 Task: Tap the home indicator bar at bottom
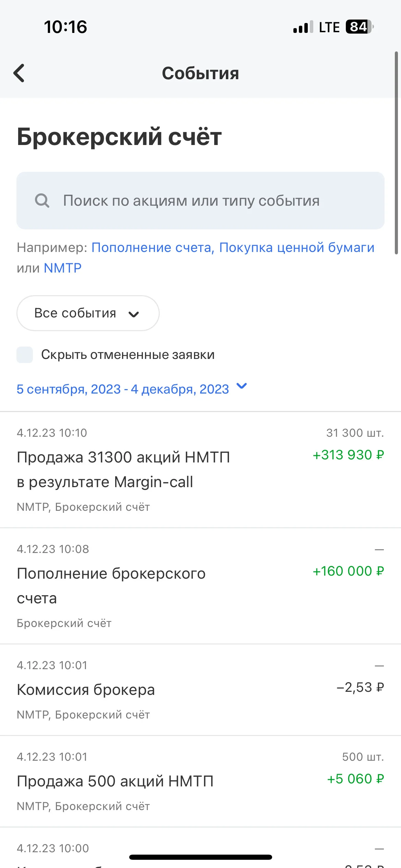[x=200, y=857]
